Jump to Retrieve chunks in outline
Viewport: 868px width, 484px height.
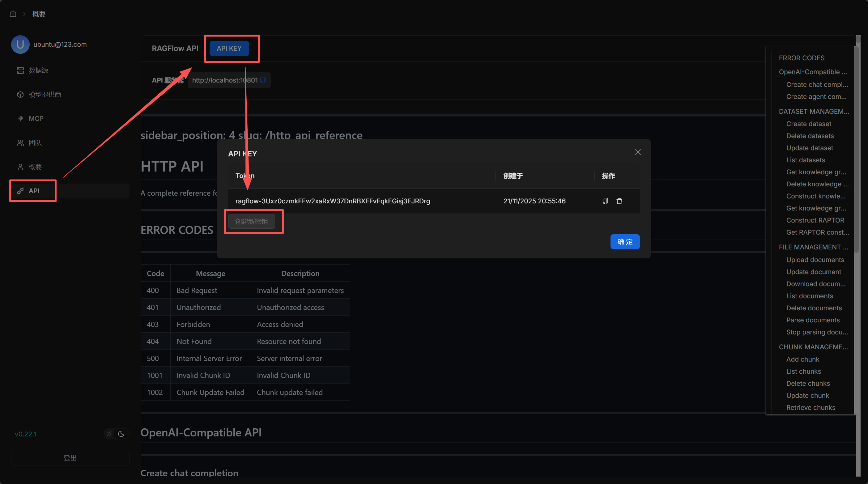coord(811,407)
